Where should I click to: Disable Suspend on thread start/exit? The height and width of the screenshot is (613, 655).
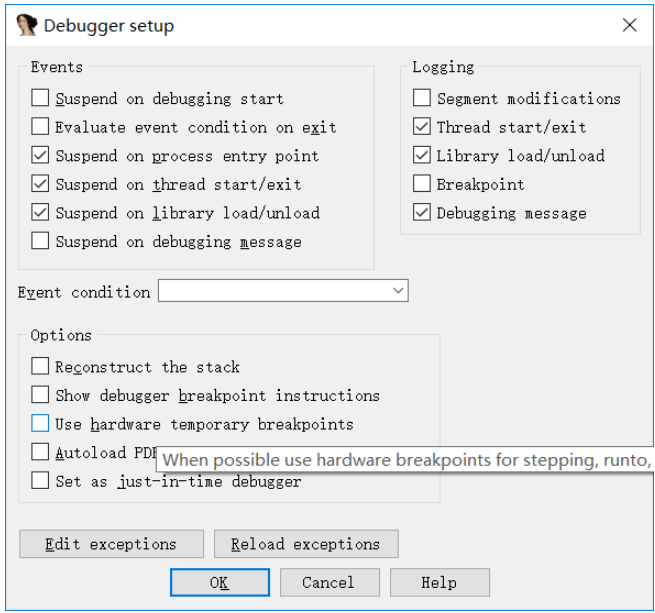coord(40,184)
